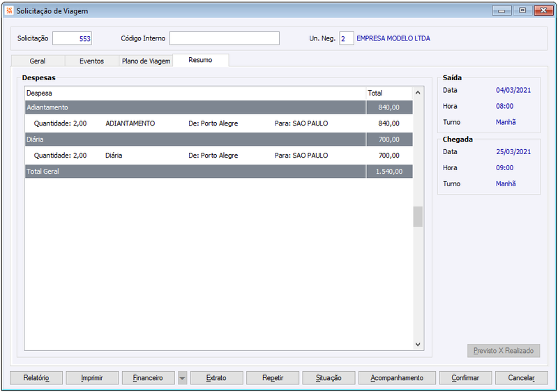The width and height of the screenshot is (558, 392).
Task: Switch to the Eventos tab
Action: (91, 61)
